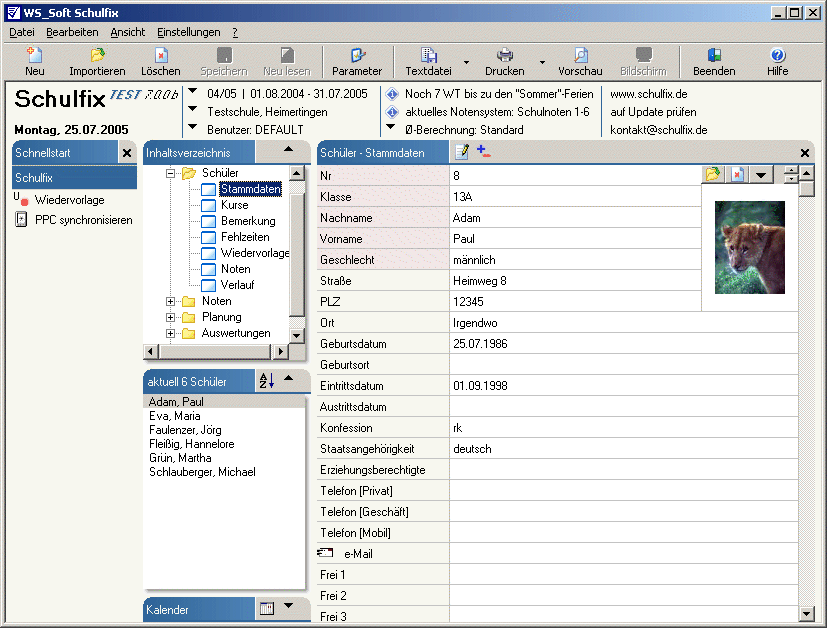Click the A-Z sort icon in Schüler list
827x628 pixels.
pyautogui.click(x=266, y=380)
